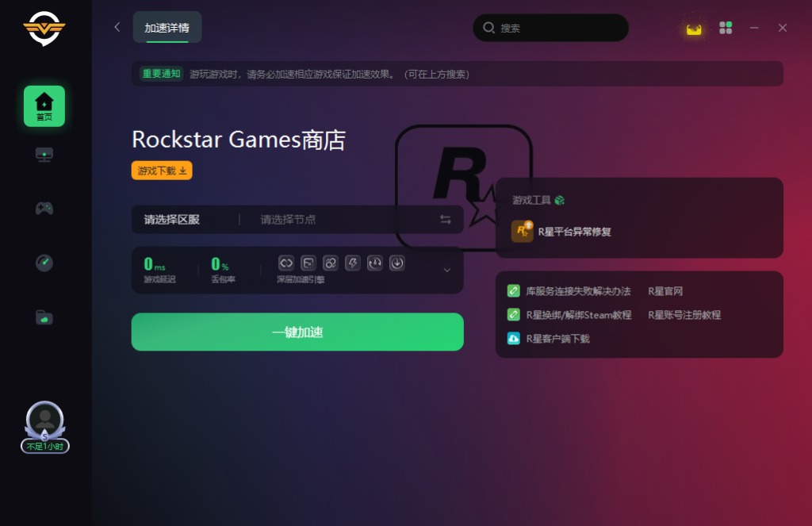Toggle the first link-chain engine icon
The image size is (812, 526).
click(286, 263)
